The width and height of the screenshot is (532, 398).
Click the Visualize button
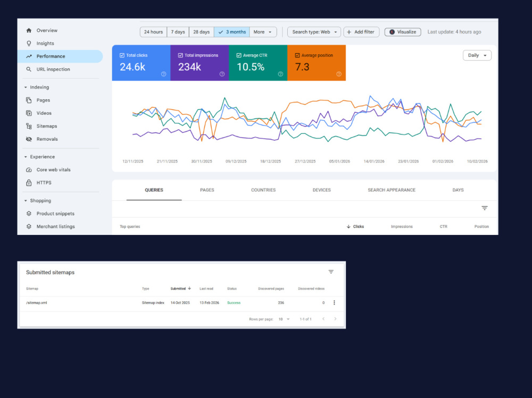click(x=403, y=32)
